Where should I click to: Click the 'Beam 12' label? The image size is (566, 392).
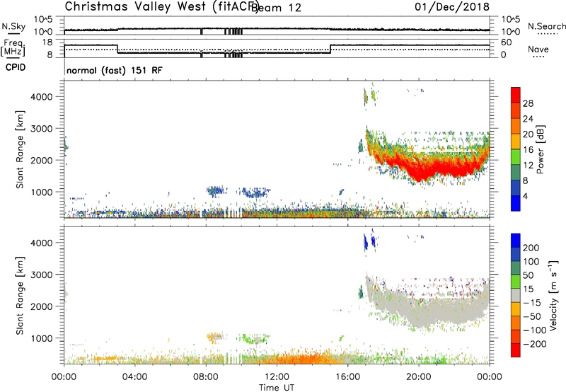[276, 8]
